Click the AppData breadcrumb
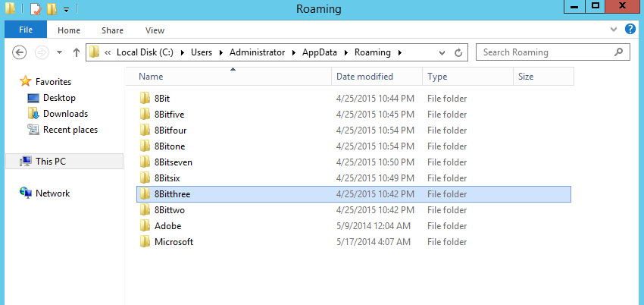The width and height of the screenshot is (644, 305). click(320, 52)
